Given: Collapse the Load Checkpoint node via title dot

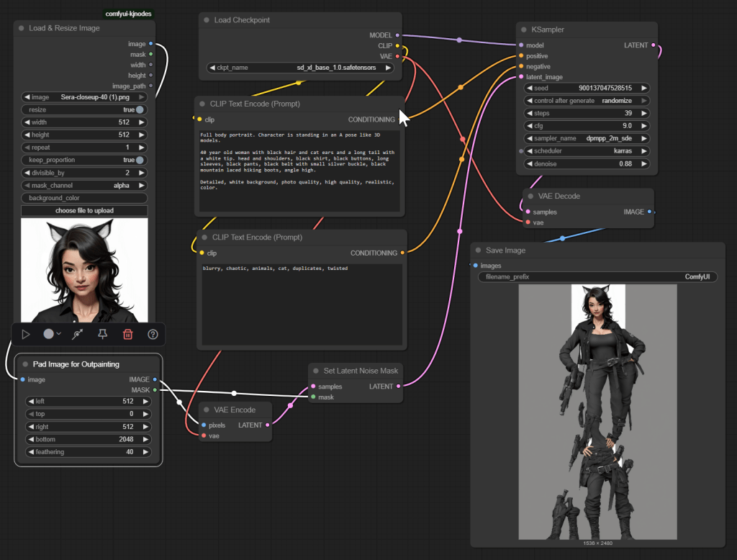Looking at the screenshot, I should [x=207, y=20].
